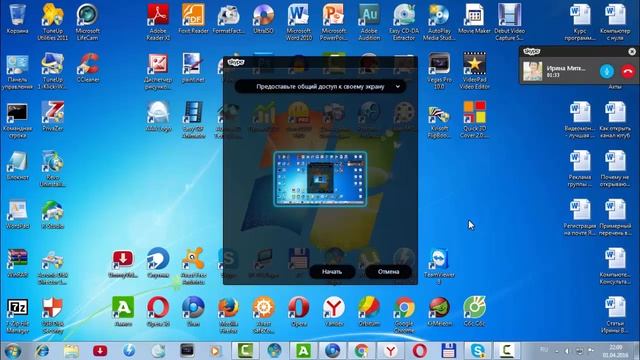Click the Отмена button in Skype dialog
The image size is (640, 360).
coord(388,271)
